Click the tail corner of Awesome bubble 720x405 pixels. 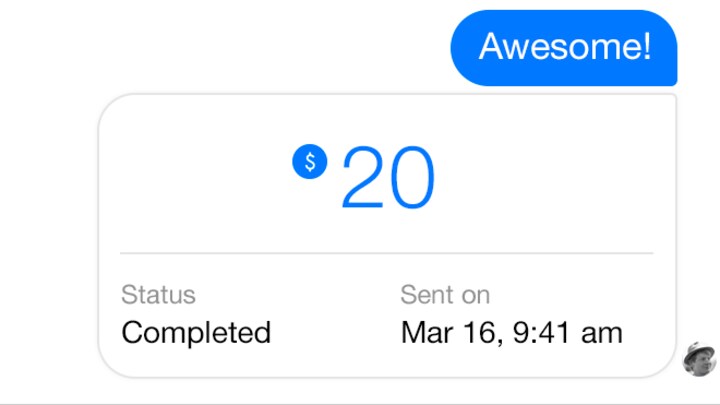[670, 79]
